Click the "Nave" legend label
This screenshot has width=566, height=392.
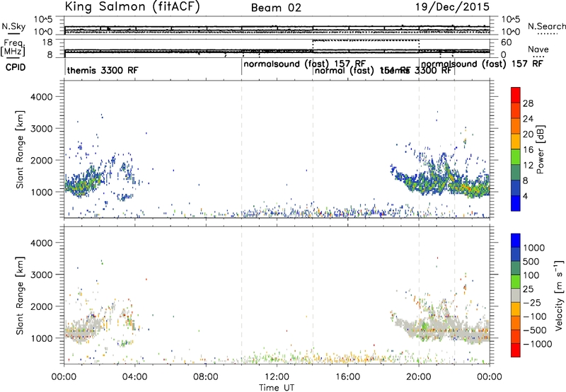click(538, 50)
